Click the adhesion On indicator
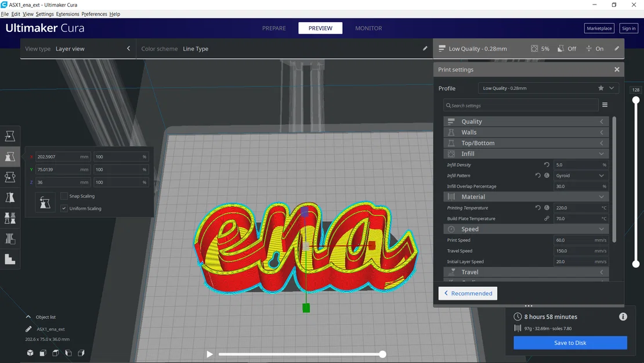The width and height of the screenshot is (644, 363). coord(594,49)
